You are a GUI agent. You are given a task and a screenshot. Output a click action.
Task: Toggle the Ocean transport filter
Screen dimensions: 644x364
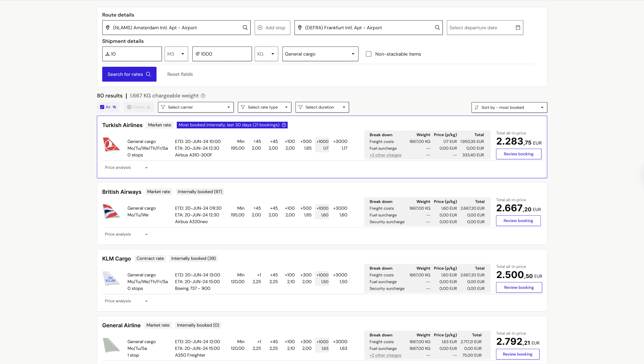pos(129,107)
